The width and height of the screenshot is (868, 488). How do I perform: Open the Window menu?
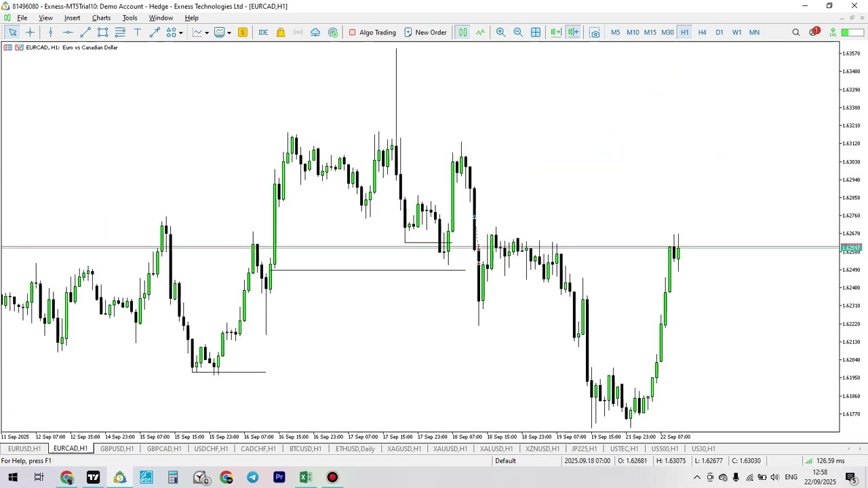coord(161,18)
